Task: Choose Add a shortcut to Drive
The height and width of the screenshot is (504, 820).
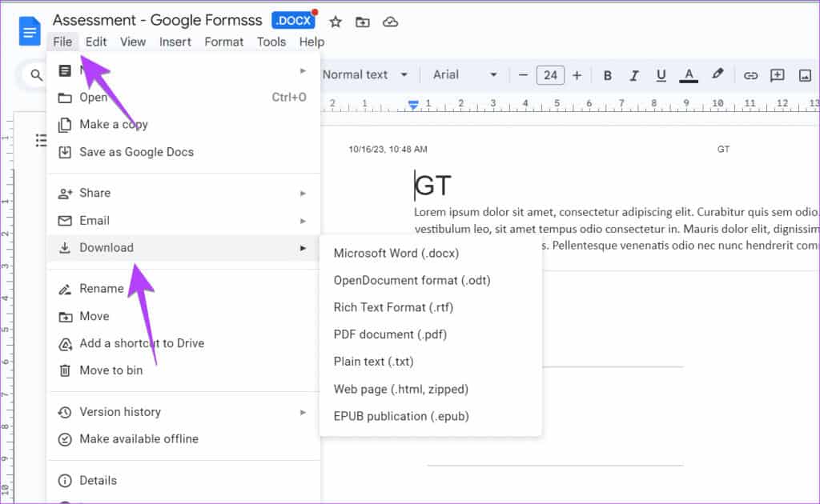Action: pyautogui.click(x=183, y=343)
